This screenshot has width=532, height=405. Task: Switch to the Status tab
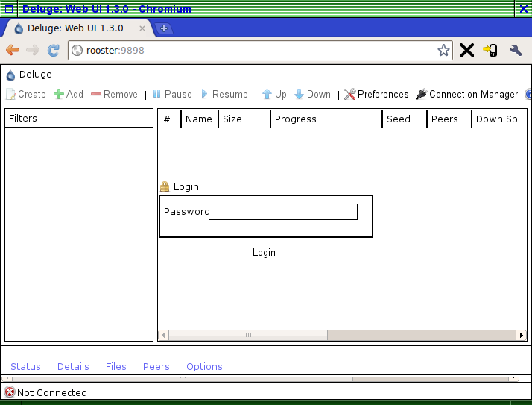(25, 367)
